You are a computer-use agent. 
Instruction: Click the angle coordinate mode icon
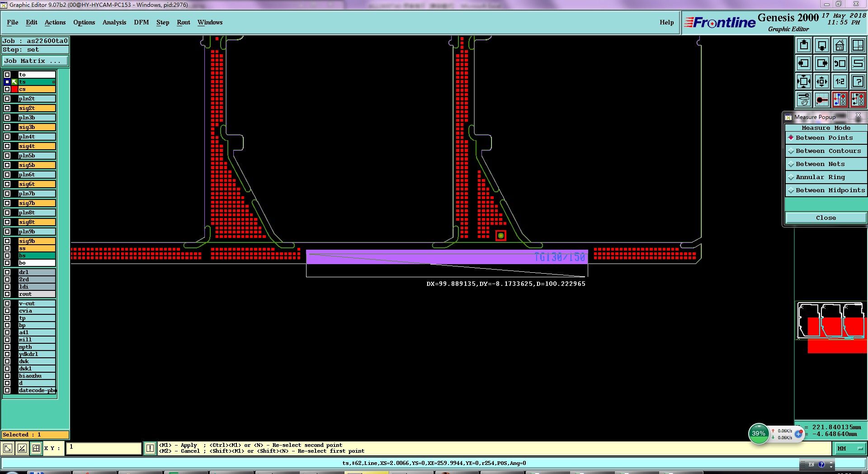[x=22, y=448]
